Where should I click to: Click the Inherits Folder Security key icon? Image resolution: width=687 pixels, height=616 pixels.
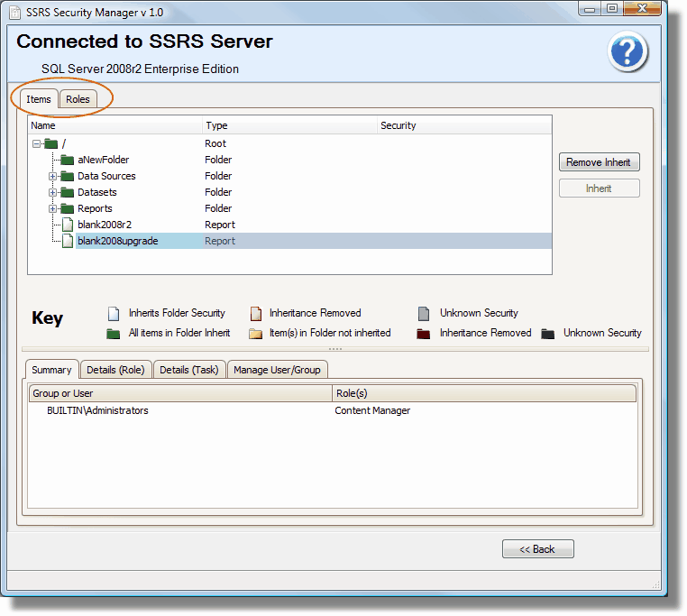[x=114, y=314]
